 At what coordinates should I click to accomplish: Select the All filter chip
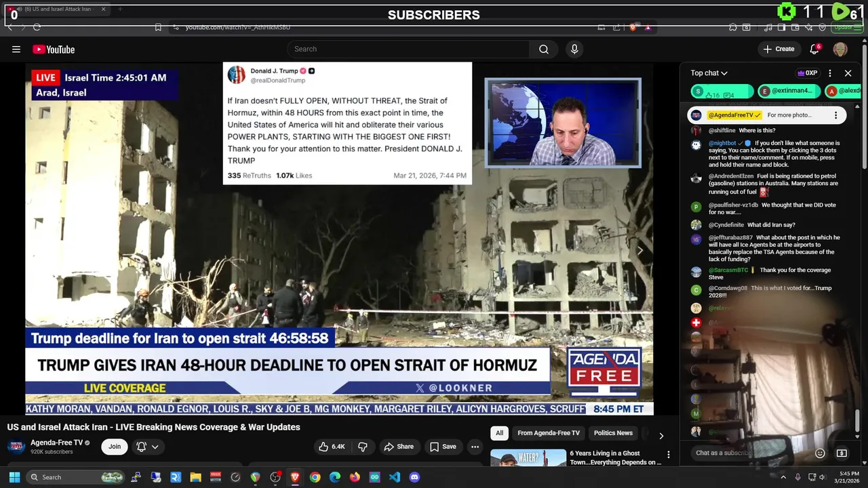coord(499,433)
